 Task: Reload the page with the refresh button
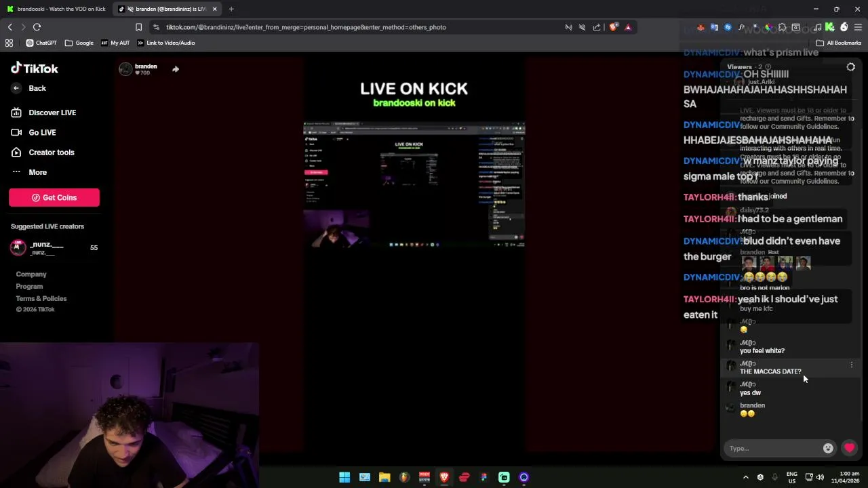coord(37,27)
